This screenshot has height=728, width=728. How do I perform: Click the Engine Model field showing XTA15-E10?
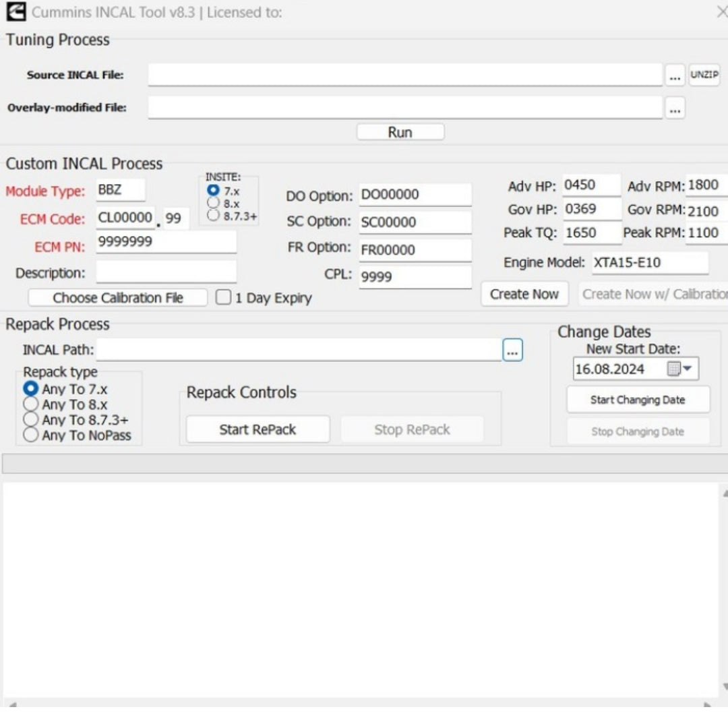[650, 263]
